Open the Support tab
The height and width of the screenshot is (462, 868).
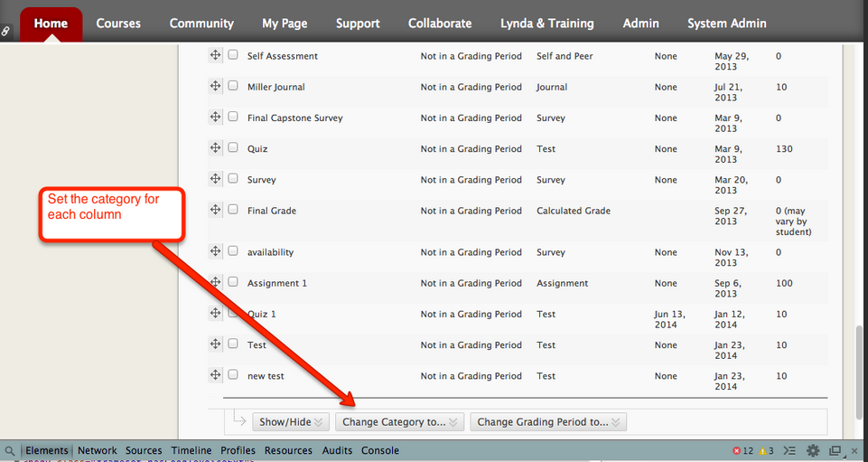[358, 24]
